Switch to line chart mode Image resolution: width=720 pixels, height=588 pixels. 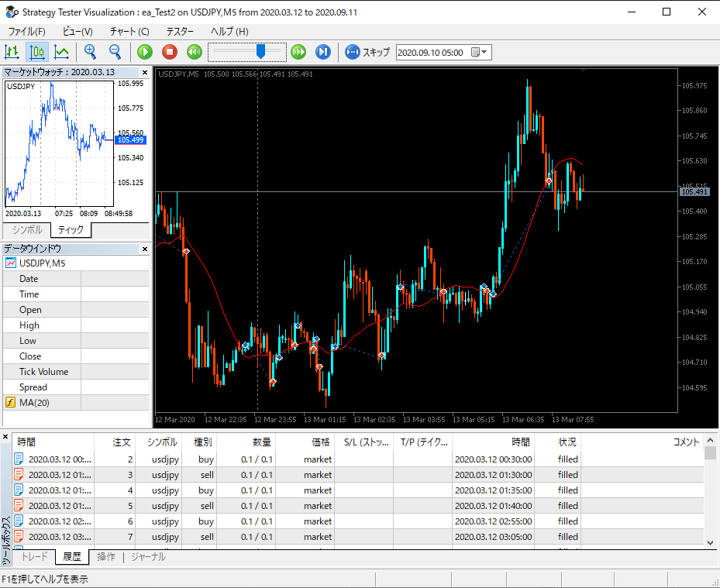click(61, 52)
